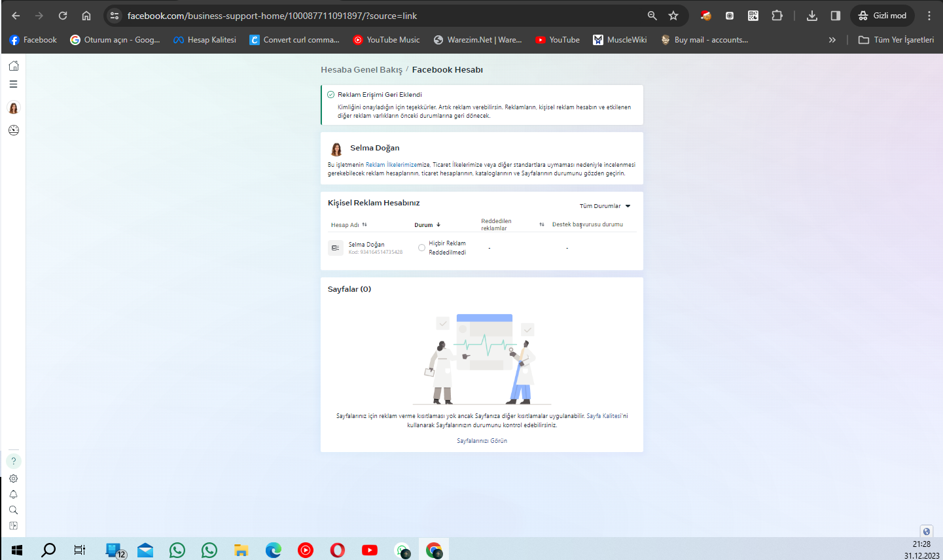Open the Opera browser from the taskbar
Viewport: 943px width, 560px height.
click(338, 550)
